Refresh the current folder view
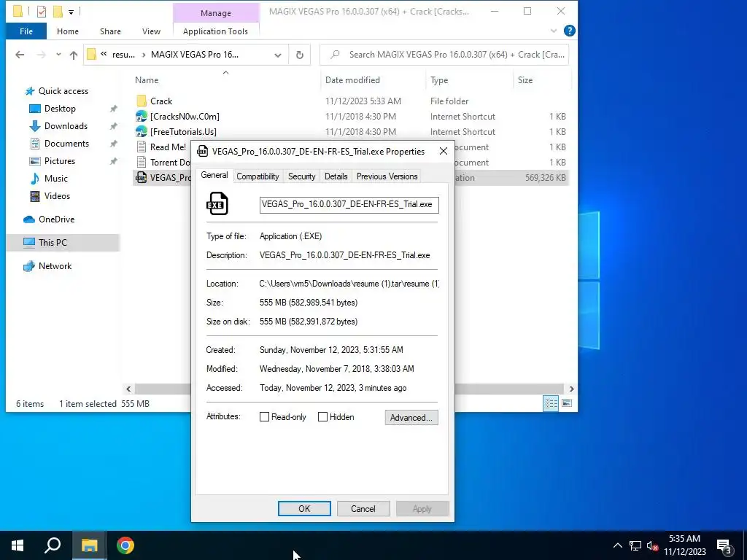747x560 pixels. tap(300, 55)
